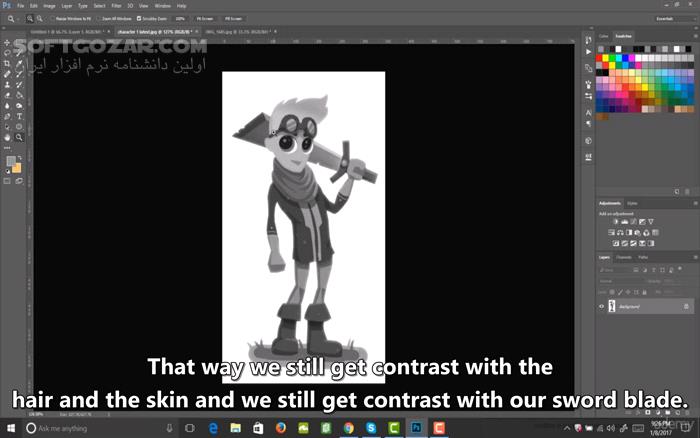Screen dimensions: 700x438
Task: Hide the Background layer with eye icon
Action: click(x=601, y=306)
